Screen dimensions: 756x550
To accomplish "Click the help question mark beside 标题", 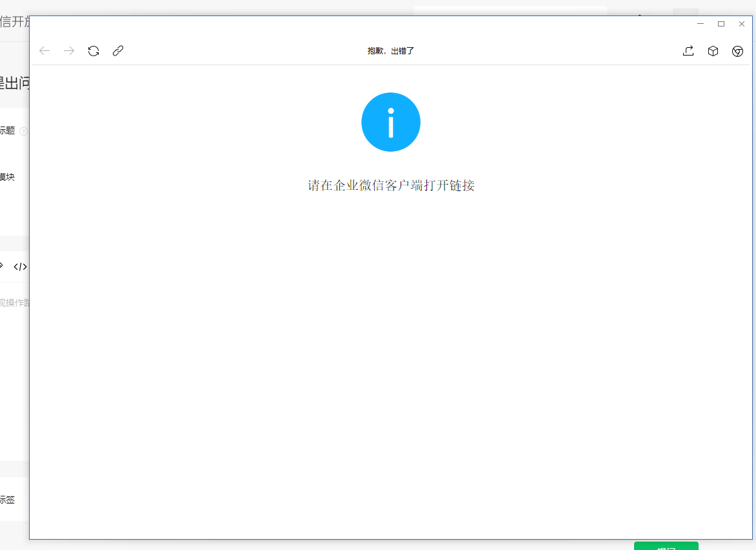I will (x=23, y=131).
